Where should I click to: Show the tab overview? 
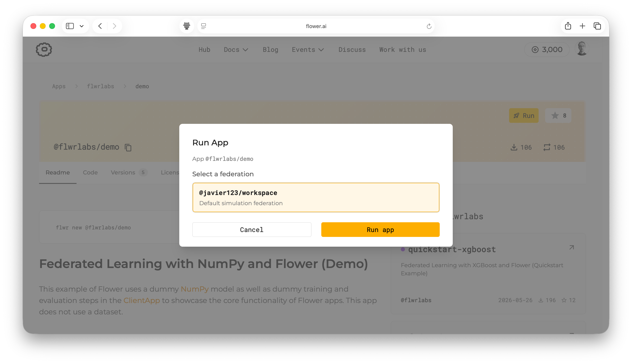(597, 26)
